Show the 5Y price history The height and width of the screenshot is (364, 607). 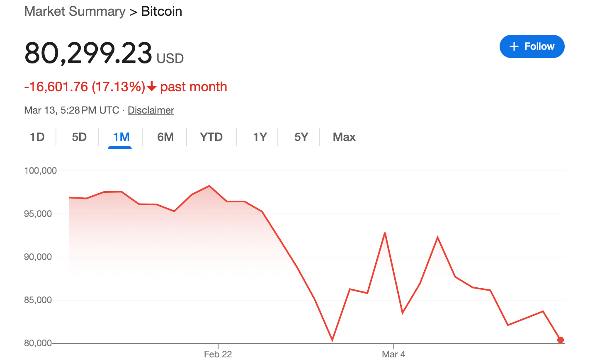click(301, 137)
